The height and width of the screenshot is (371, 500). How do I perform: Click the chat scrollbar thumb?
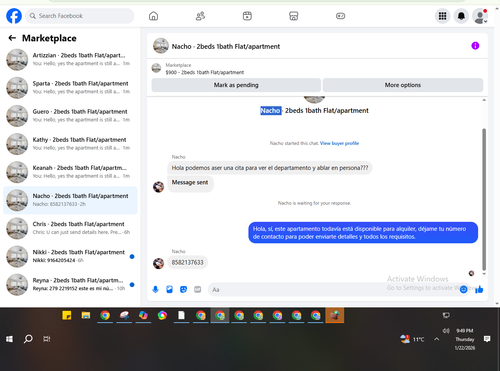click(484, 199)
